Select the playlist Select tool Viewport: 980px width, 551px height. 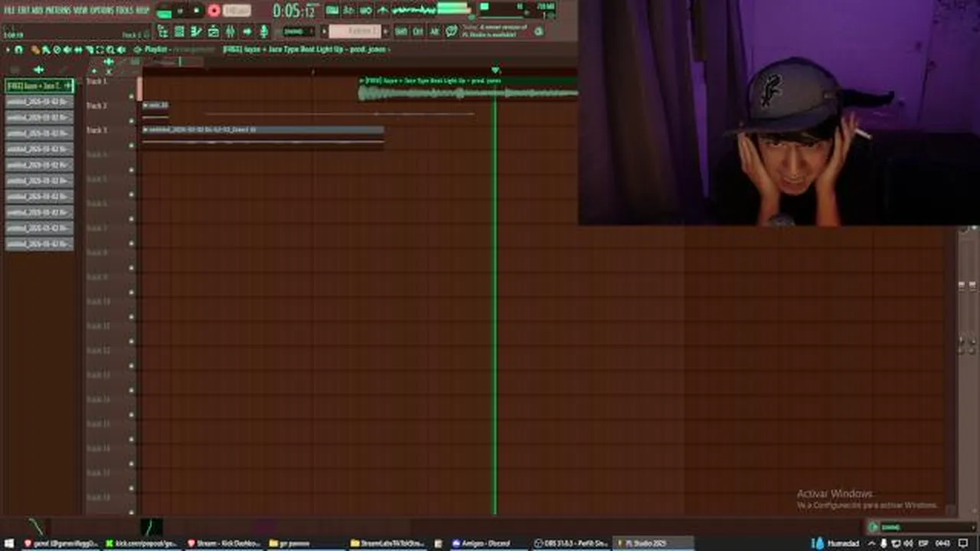click(100, 50)
